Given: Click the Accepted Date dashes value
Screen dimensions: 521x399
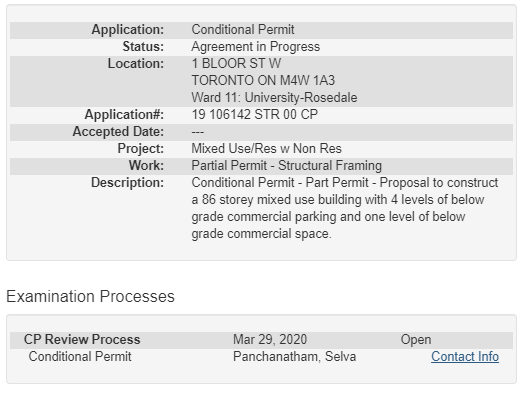Looking at the screenshot, I should tap(197, 132).
